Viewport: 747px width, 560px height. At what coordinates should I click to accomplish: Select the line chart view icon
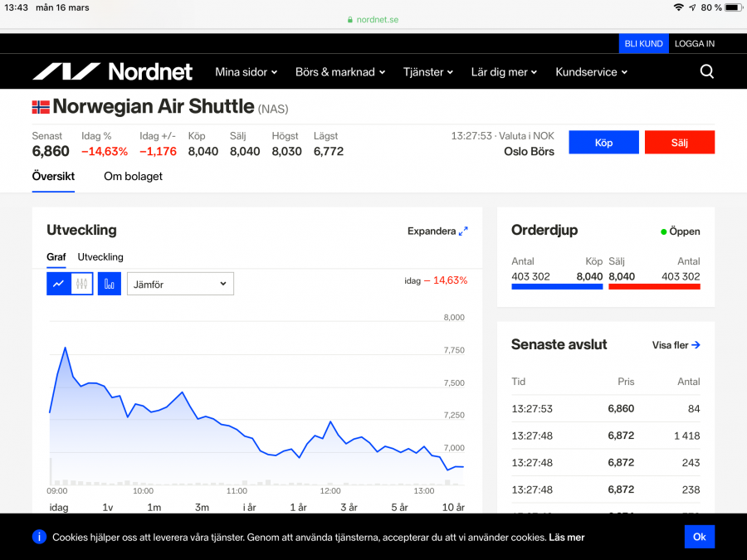[x=58, y=284]
